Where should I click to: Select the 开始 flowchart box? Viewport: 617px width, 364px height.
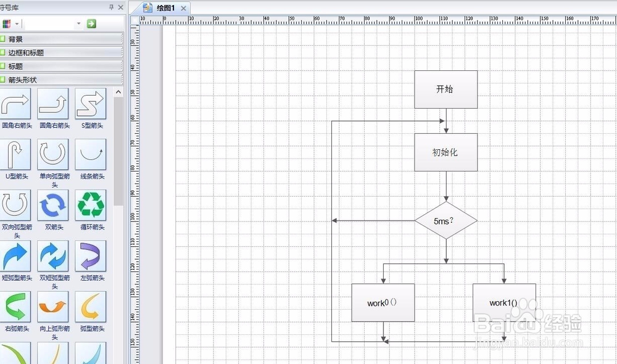click(446, 89)
